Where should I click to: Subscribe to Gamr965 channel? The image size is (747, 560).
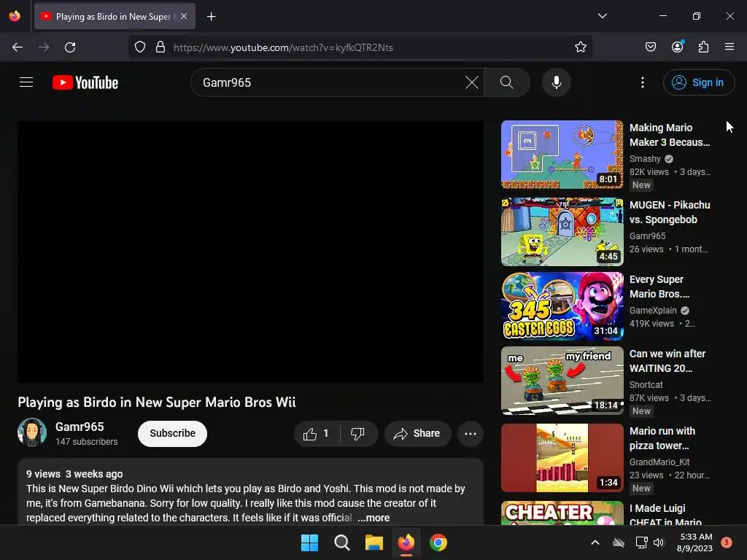tap(172, 433)
